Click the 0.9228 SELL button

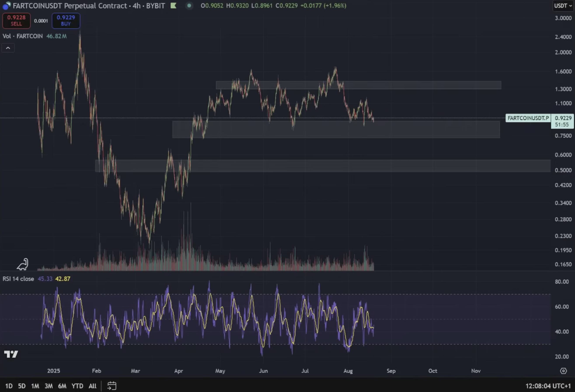click(16, 21)
